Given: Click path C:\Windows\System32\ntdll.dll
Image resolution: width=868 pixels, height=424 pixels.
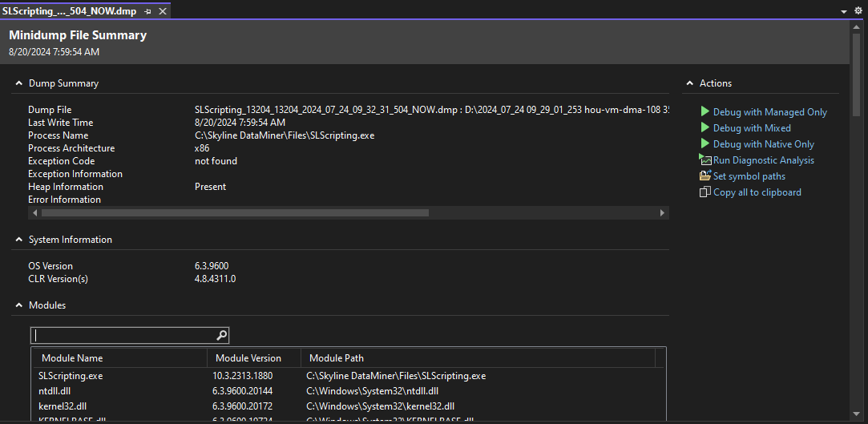Looking at the screenshot, I should (372, 391).
